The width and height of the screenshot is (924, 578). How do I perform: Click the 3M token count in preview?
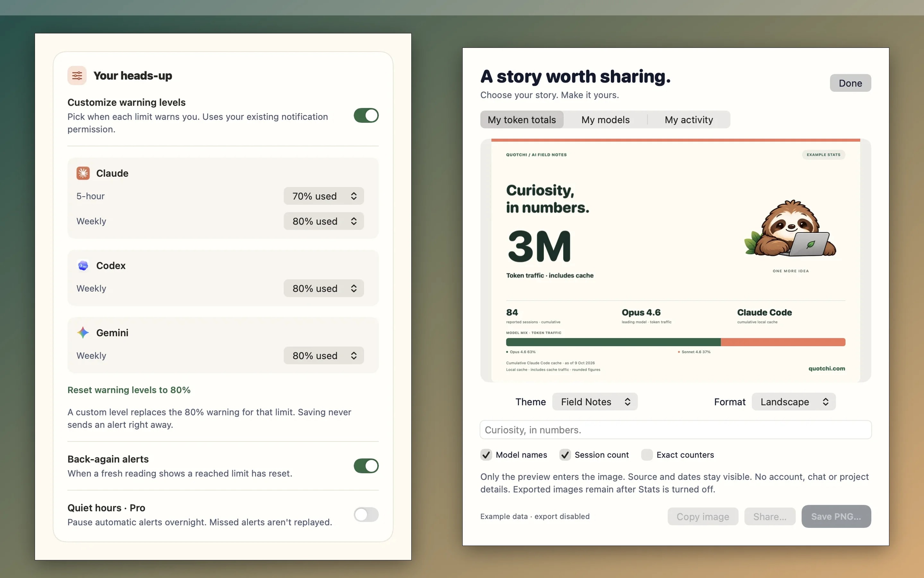[539, 247]
